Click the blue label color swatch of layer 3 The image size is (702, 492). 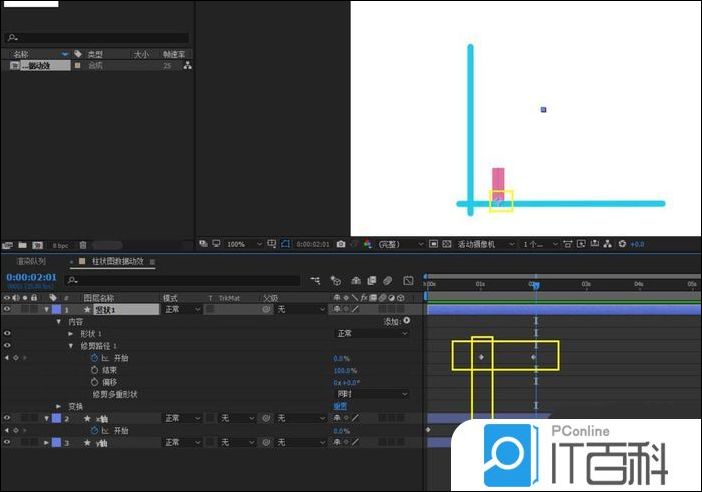(x=56, y=442)
